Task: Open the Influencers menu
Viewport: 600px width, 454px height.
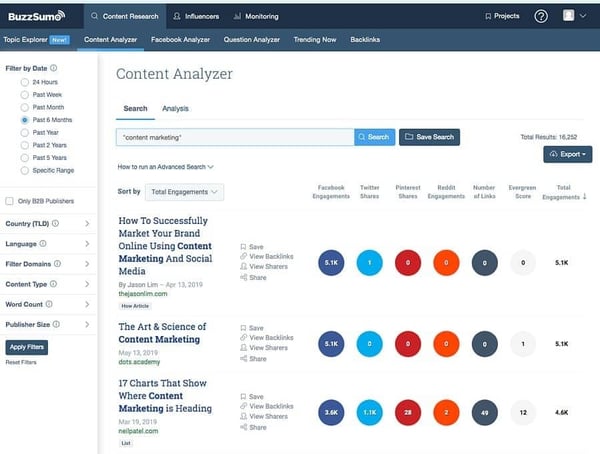Action: point(196,16)
